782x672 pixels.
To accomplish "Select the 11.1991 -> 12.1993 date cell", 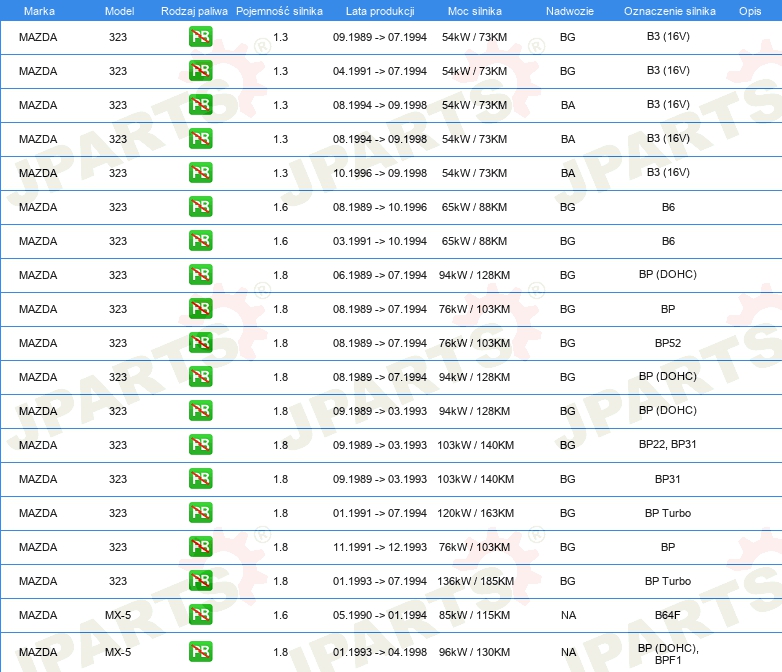I will point(380,547).
